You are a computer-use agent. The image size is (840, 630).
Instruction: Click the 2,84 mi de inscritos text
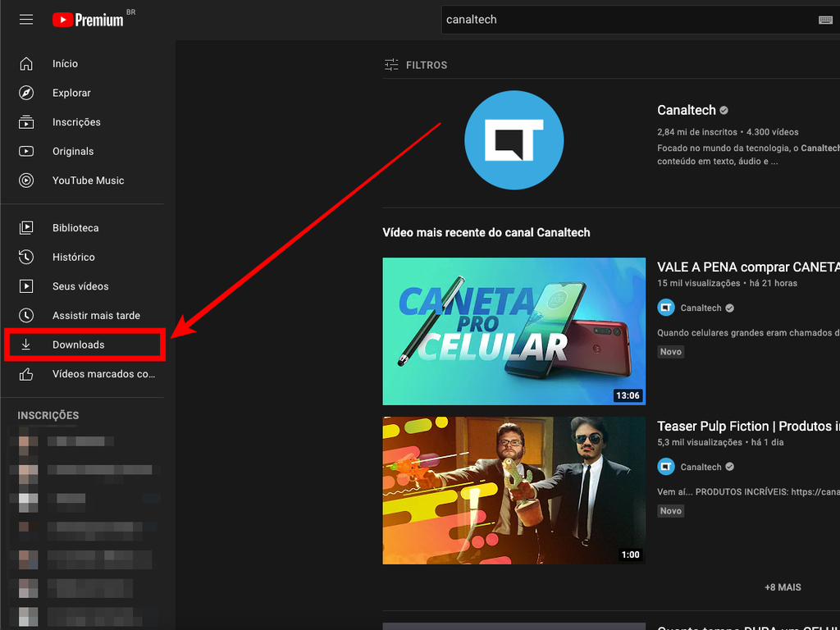pyautogui.click(x=697, y=132)
